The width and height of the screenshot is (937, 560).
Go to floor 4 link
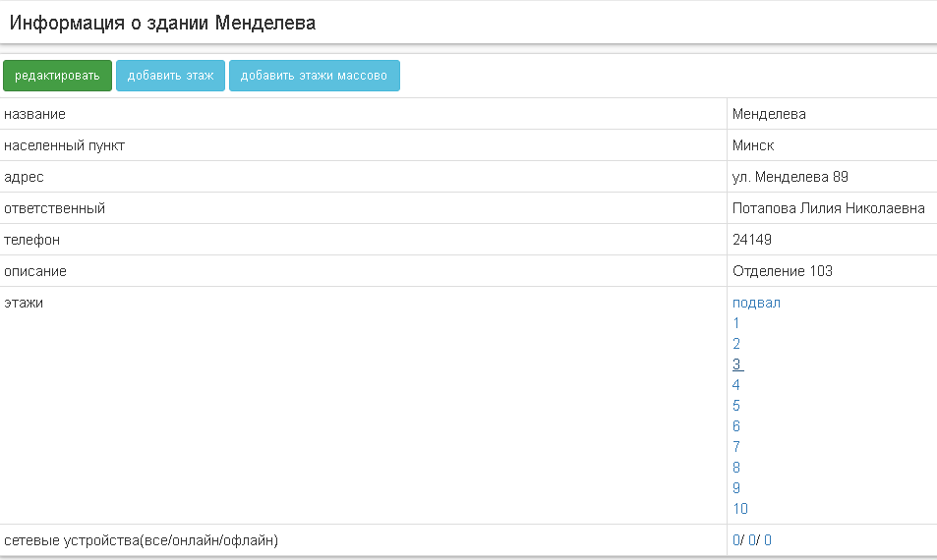click(x=736, y=385)
